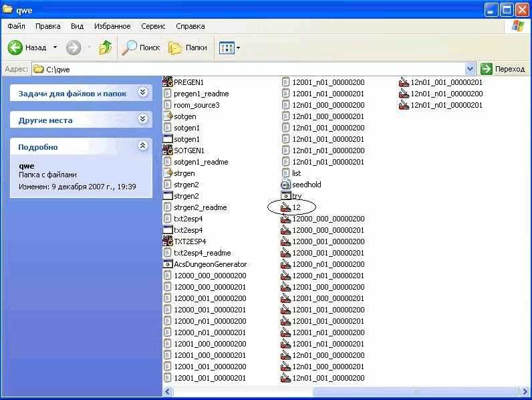Select red-icon file 12000_000_00000200

point(285,218)
